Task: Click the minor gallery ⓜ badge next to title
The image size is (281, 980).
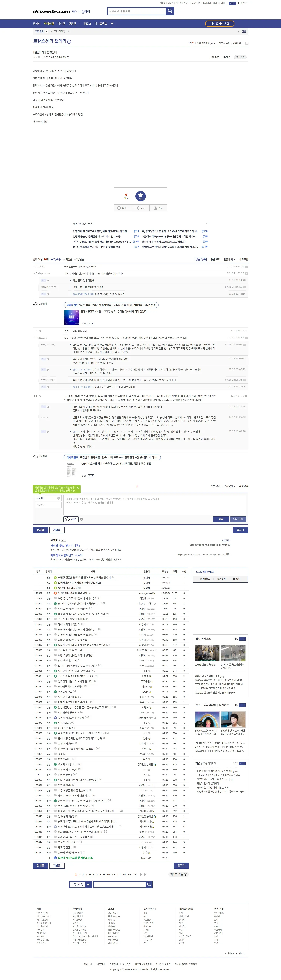Action: pyautogui.click(x=69, y=42)
